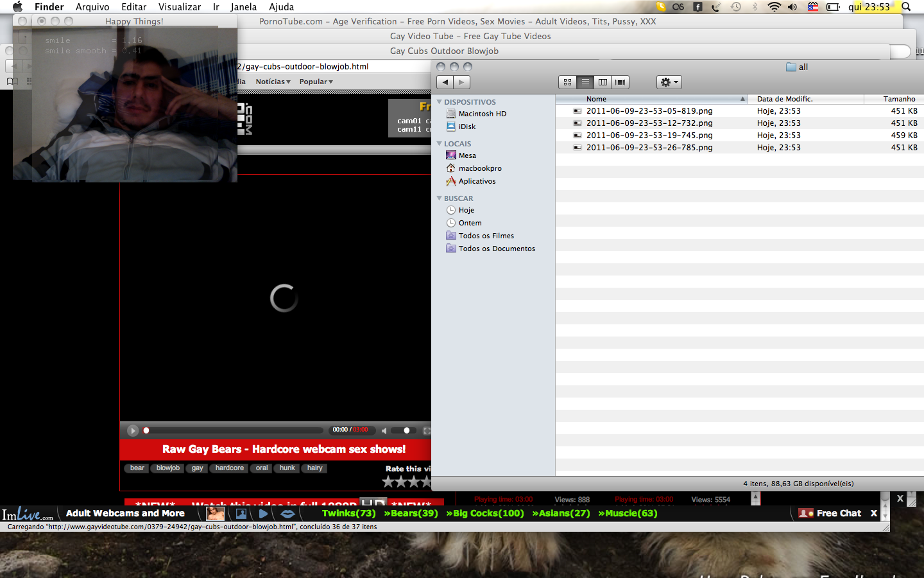Click the video seek bar knob
This screenshot has height=578, width=924.
[146, 430]
